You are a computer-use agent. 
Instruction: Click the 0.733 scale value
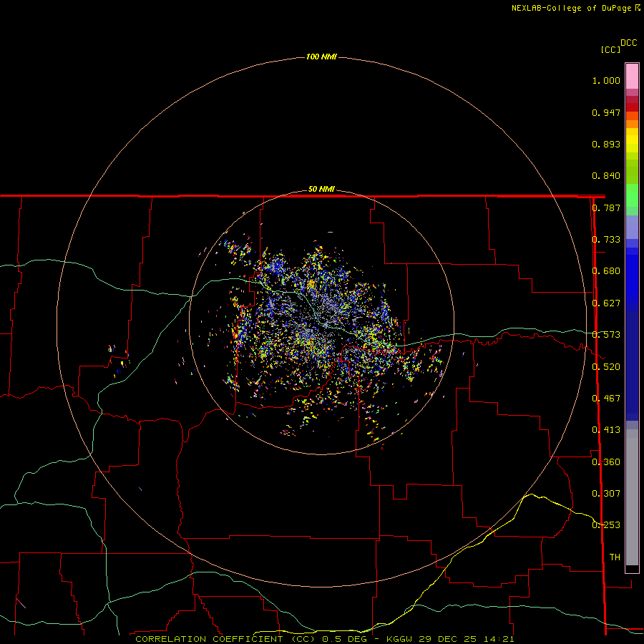(606, 240)
